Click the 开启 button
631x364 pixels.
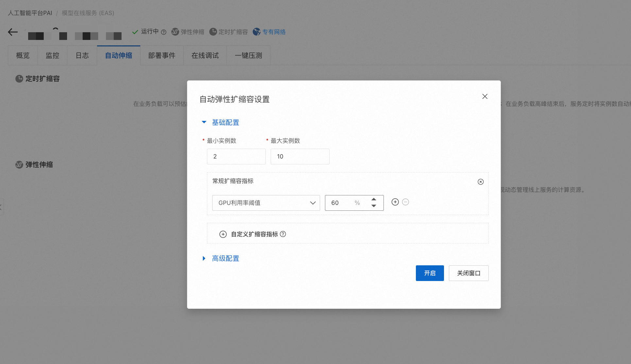[430, 273]
